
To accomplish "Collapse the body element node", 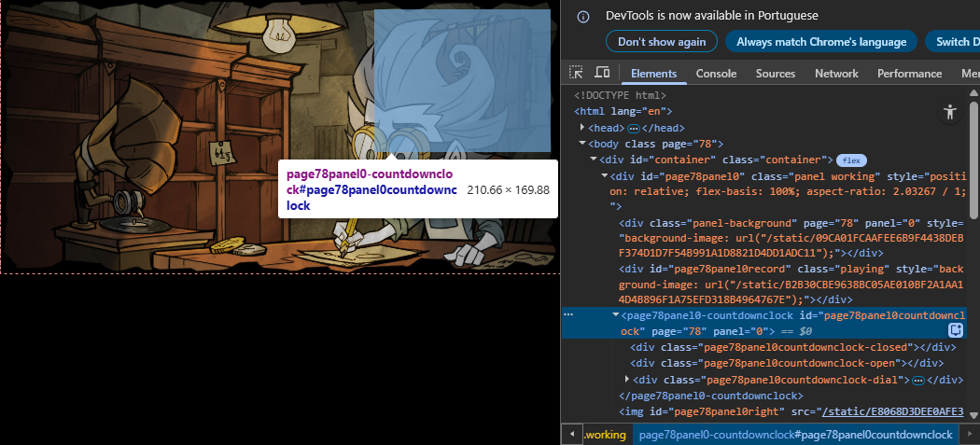I will [583, 144].
